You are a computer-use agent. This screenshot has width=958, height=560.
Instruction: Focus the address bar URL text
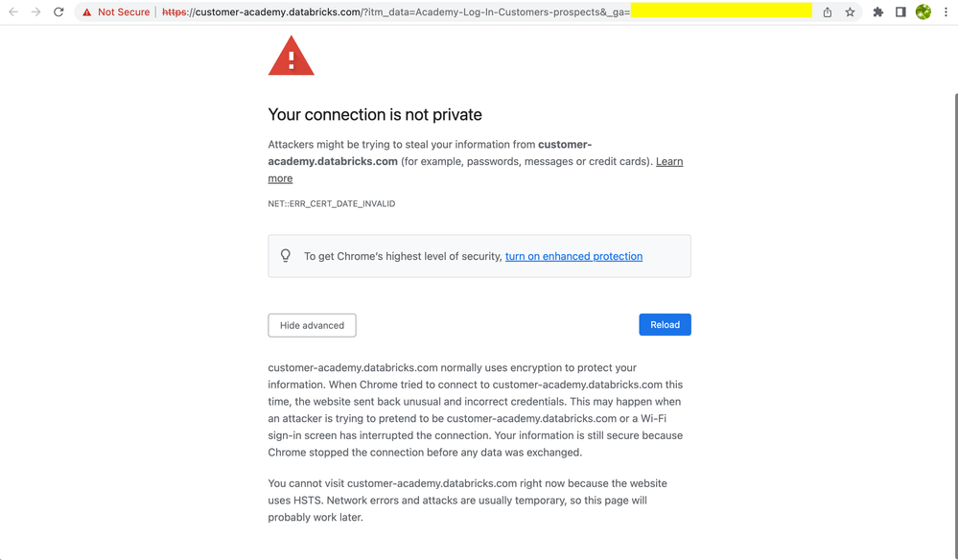(384, 12)
